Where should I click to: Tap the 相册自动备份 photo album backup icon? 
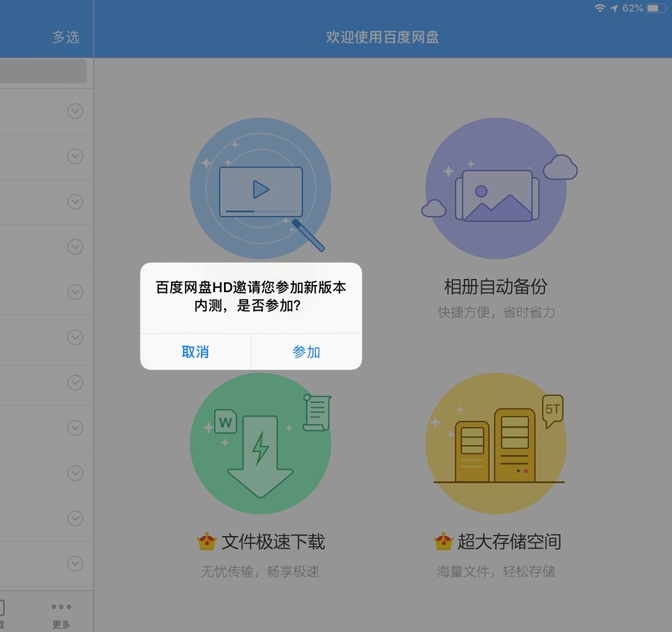(496, 187)
